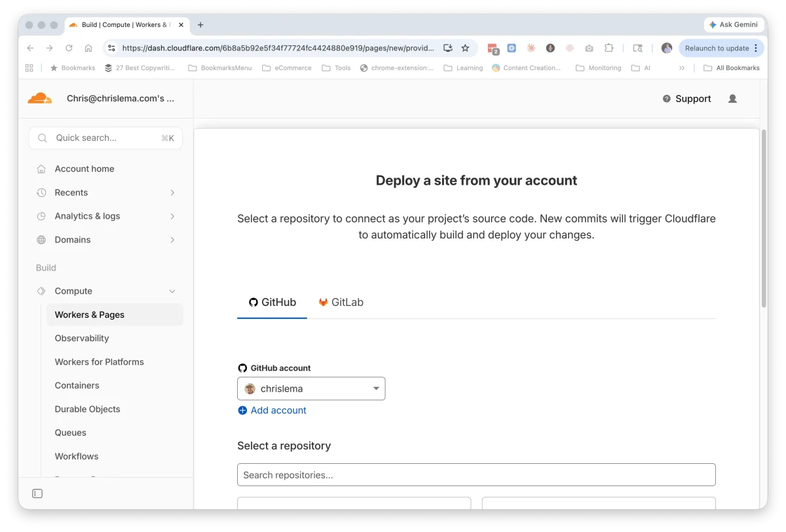Click the browser back arrow
The image size is (786, 532).
coord(30,48)
